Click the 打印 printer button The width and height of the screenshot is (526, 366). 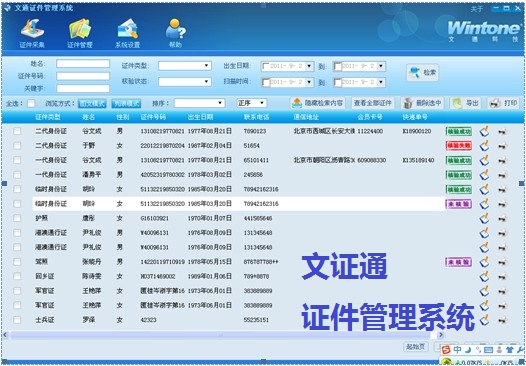(503, 103)
